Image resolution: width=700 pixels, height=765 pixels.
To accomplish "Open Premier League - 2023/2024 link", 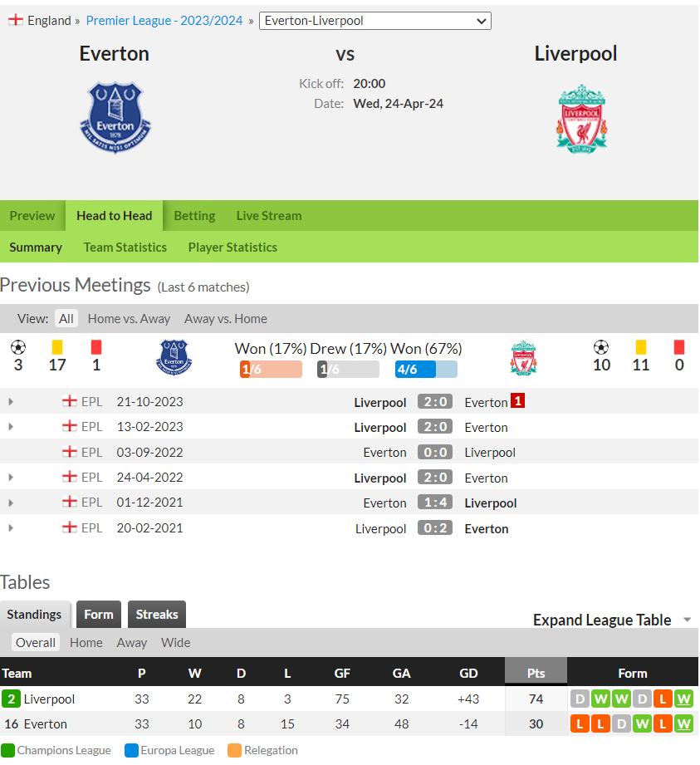I will pos(164,21).
